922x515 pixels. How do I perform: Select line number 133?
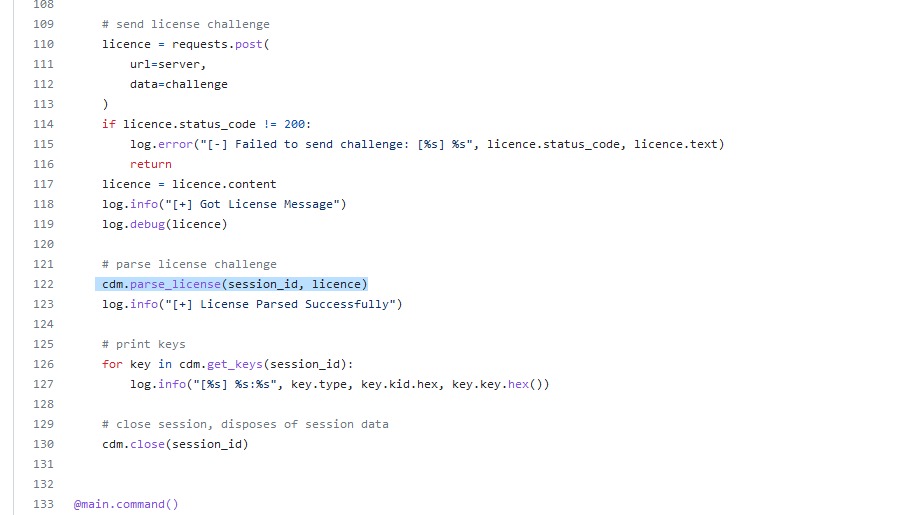[x=45, y=504]
